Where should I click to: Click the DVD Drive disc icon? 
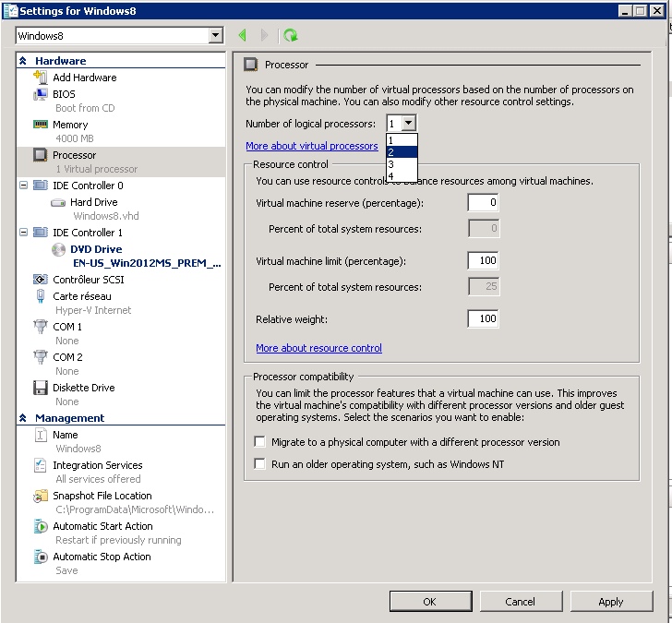(x=58, y=249)
